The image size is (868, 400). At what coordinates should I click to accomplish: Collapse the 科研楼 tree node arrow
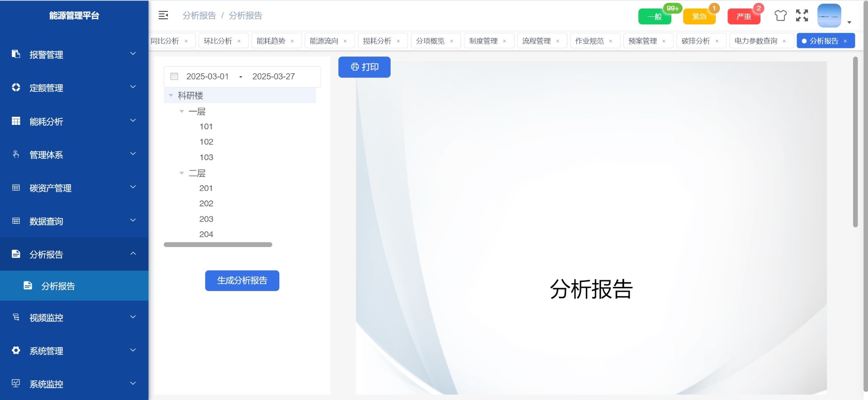(171, 95)
